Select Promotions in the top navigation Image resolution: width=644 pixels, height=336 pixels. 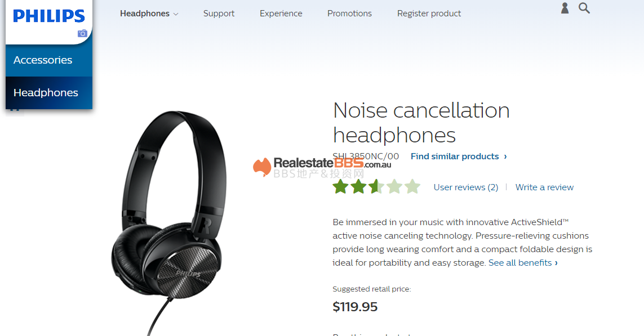[349, 14]
